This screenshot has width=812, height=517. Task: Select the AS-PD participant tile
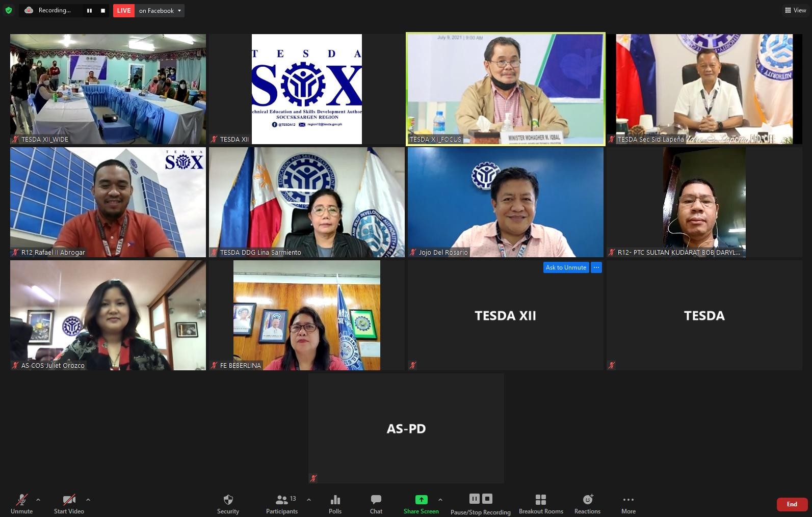click(x=406, y=428)
